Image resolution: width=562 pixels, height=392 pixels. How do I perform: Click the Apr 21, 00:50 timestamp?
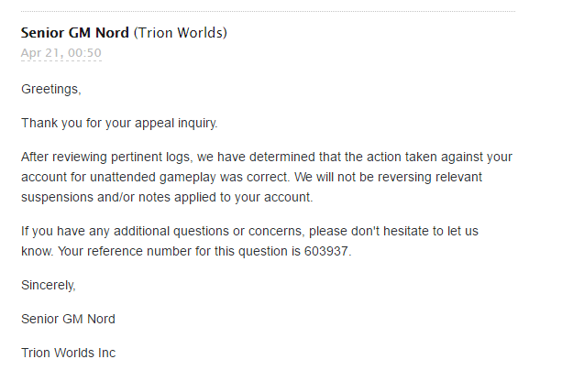point(61,53)
